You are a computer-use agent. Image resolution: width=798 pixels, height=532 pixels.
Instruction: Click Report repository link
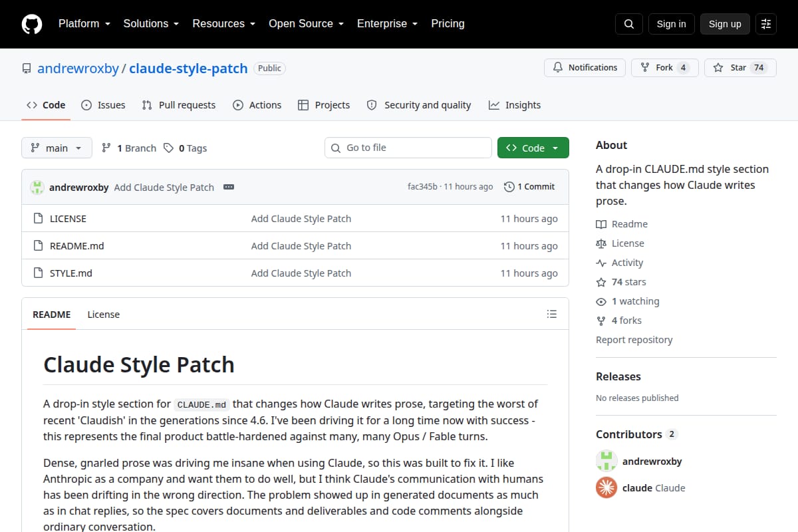coord(634,340)
